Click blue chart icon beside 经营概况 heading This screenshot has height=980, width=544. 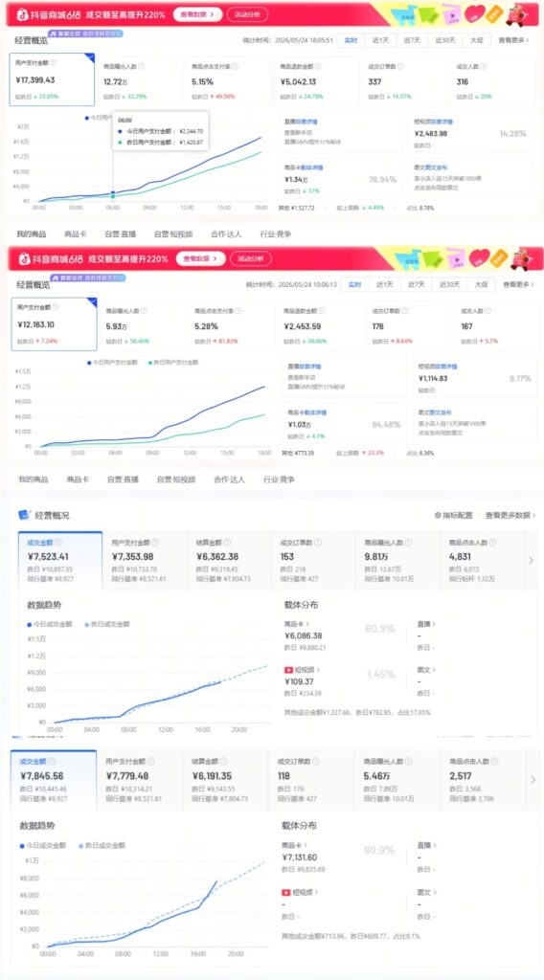[x=24, y=515]
